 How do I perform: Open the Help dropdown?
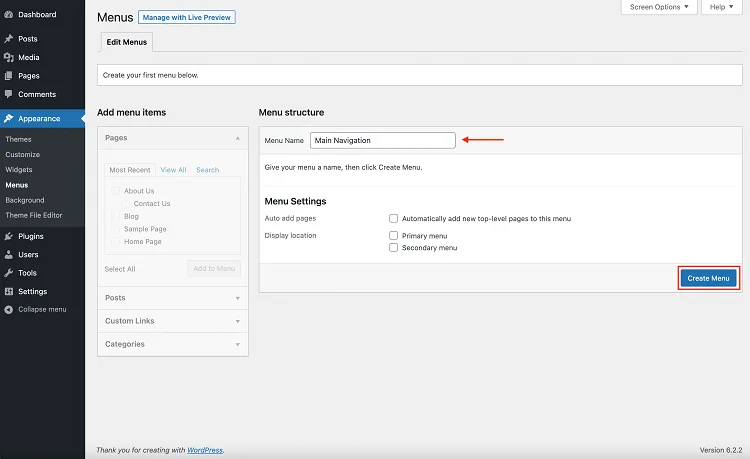[x=721, y=7]
